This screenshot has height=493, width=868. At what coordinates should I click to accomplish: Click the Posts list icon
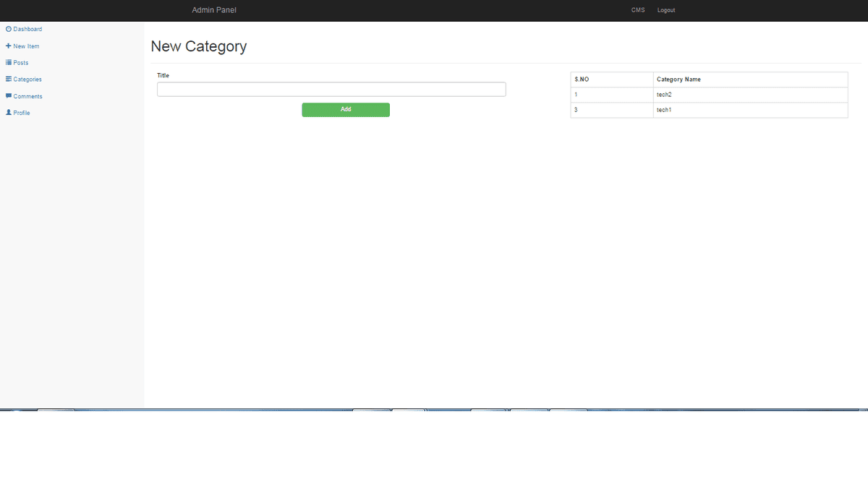point(9,63)
